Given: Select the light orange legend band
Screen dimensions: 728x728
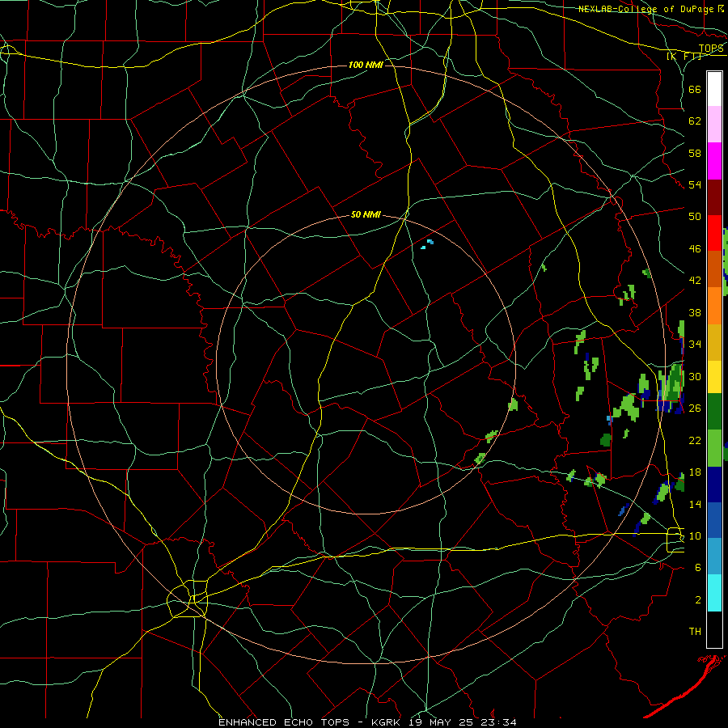Looking at the screenshot, I should coord(714,306).
